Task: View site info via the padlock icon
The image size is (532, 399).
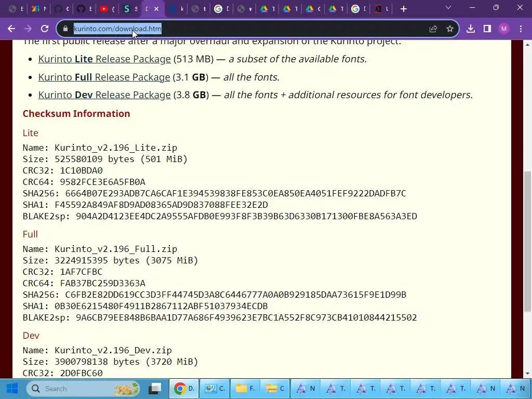Action: pyautogui.click(x=65, y=29)
